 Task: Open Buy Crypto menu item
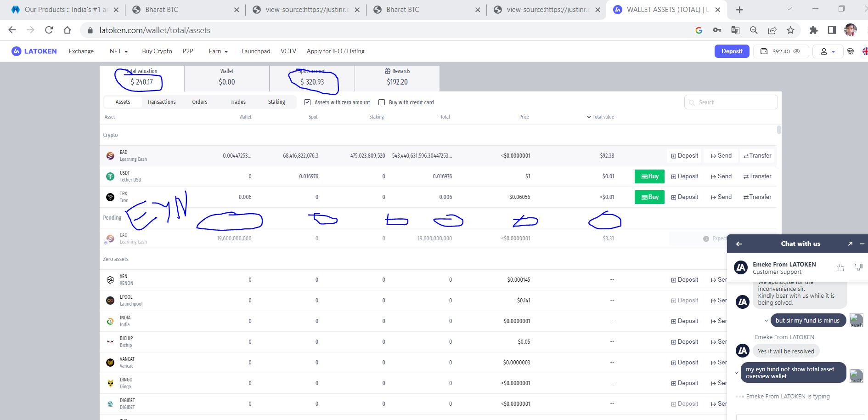pos(157,51)
